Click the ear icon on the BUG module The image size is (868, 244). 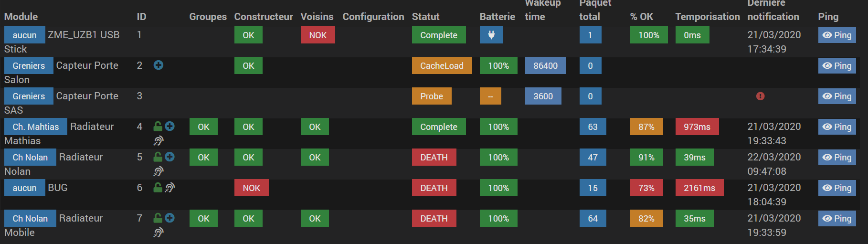(x=170, y=188)
